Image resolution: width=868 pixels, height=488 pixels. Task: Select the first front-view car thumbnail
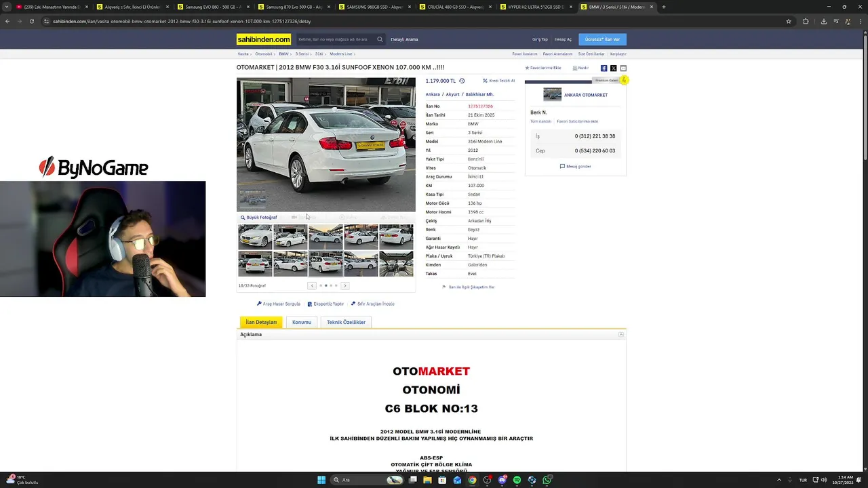point(255,237)
